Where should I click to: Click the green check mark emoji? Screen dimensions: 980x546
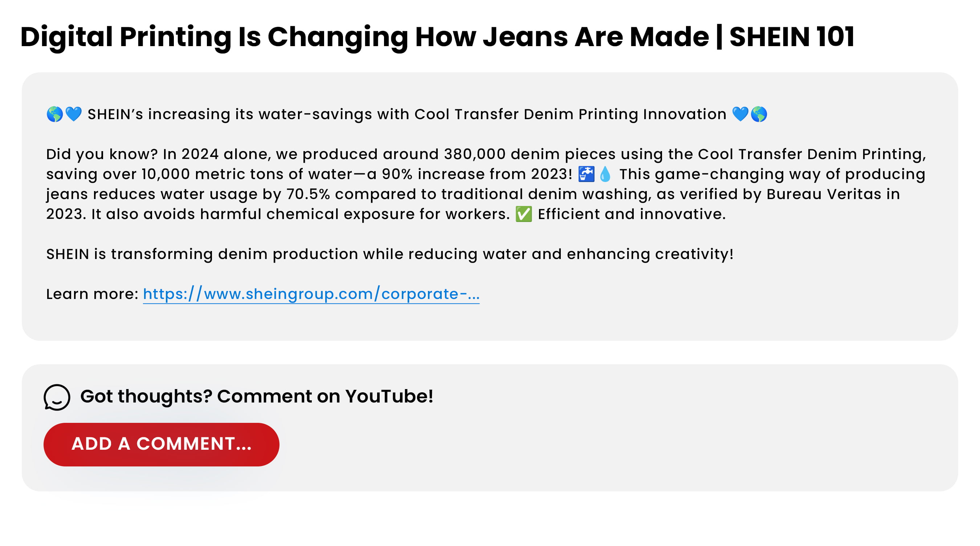coord(523,214)
